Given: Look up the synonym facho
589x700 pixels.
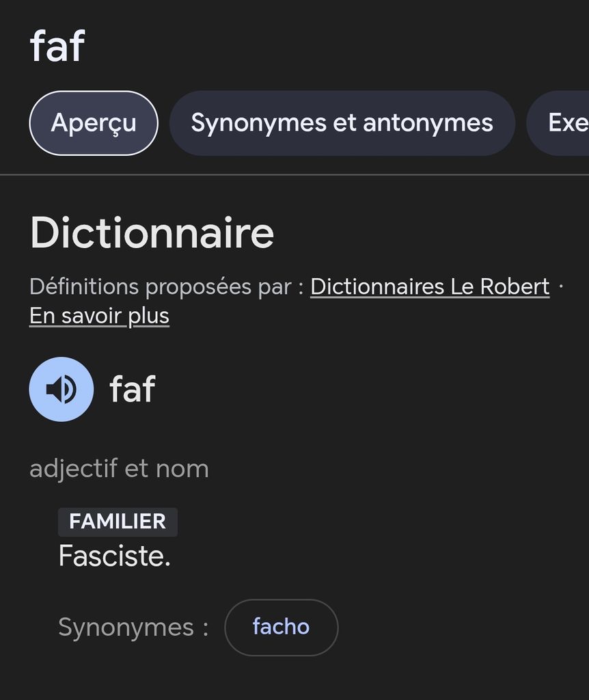Looking at the screenshot, I should [281, 627].
